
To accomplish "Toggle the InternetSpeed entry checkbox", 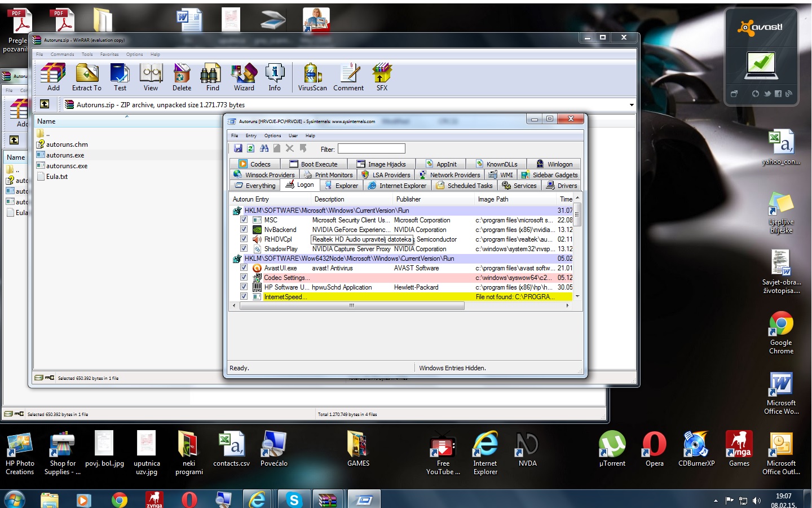I will pyautogui.click(x=244, y=296).
